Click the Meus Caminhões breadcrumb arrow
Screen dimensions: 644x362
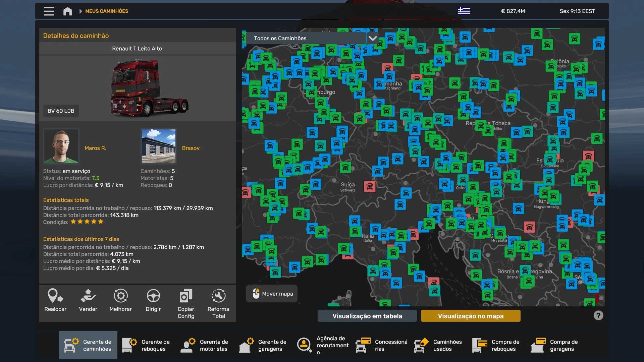click(x=80, y=11)
